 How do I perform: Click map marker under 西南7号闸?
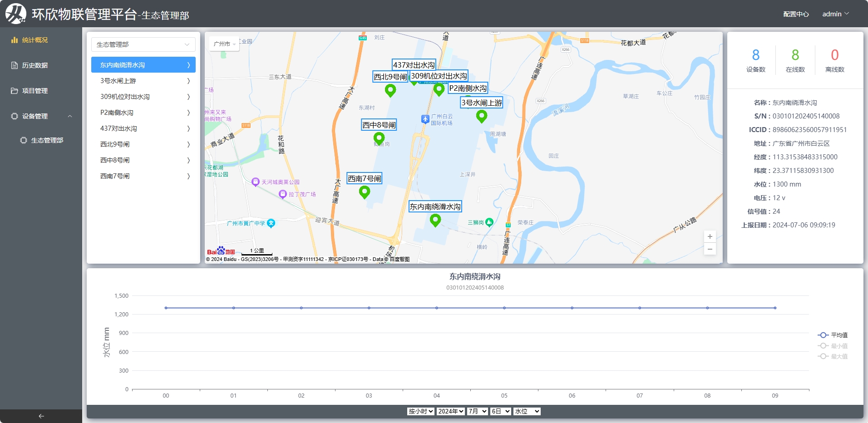point(365,192)
